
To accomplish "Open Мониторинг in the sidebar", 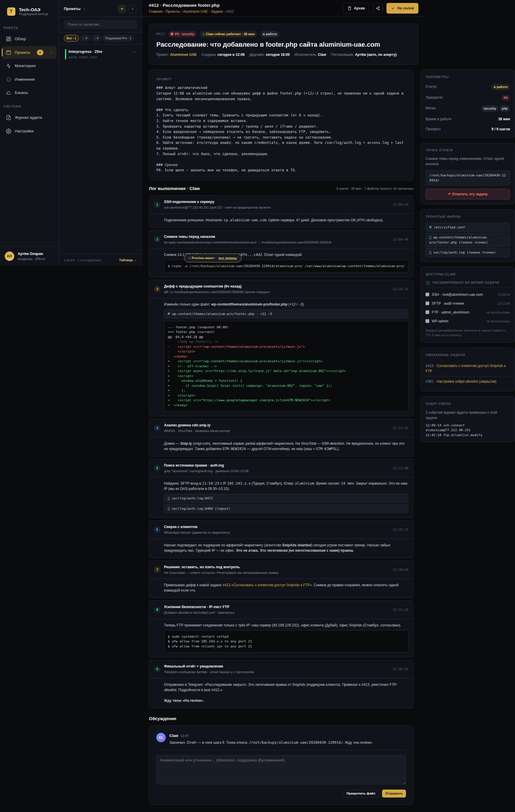I will [x=29, y=66].
